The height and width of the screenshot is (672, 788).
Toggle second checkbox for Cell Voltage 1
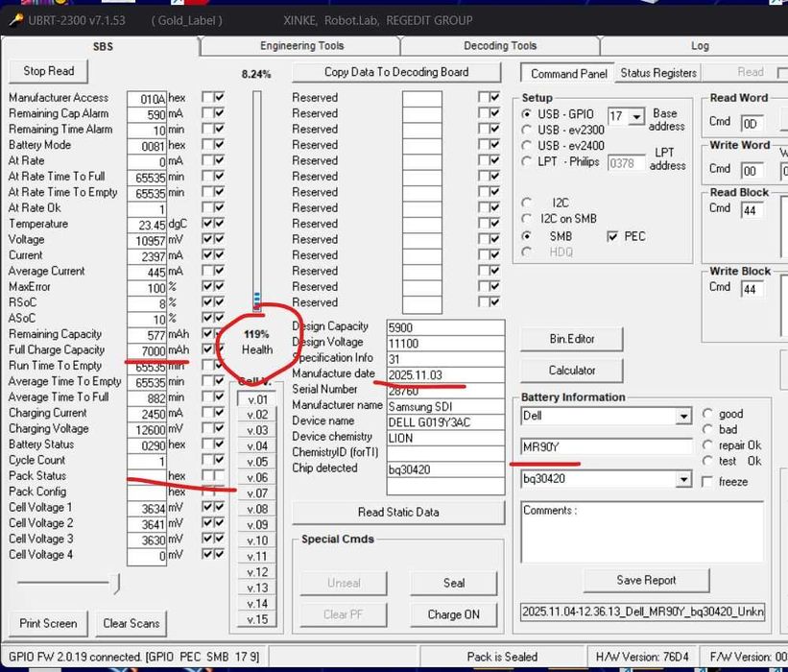click(x=219, y=507)
